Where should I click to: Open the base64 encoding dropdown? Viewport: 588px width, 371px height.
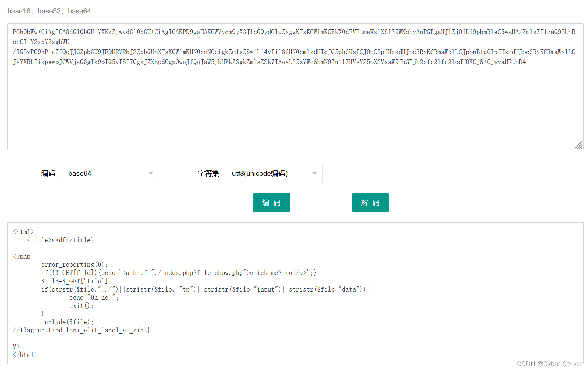tap(111, 173)
